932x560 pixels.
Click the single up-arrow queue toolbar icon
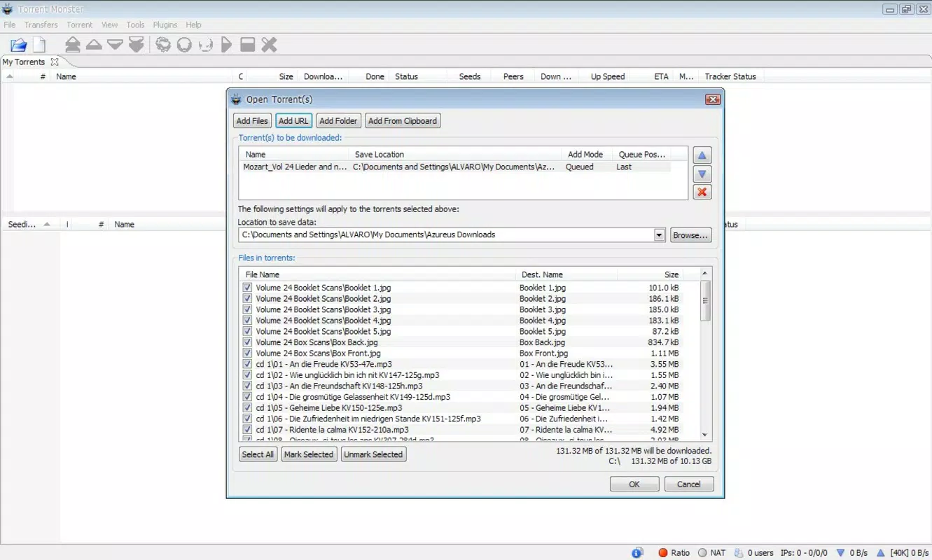(94, 45)
